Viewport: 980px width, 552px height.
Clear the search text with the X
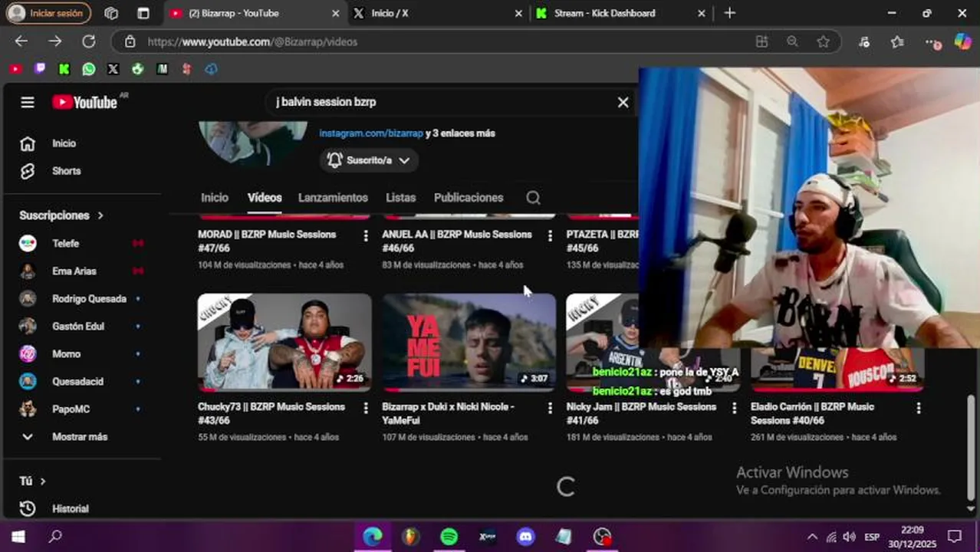623,102
